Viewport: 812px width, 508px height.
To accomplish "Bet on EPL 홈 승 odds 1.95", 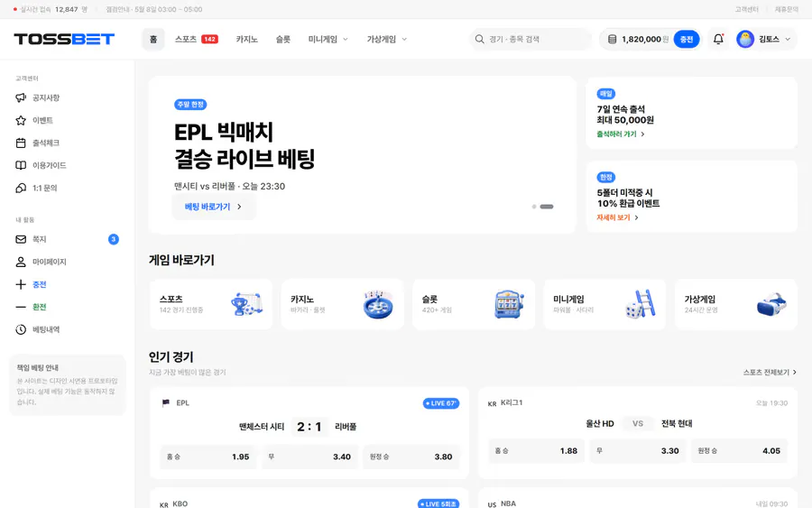I will tap(208, 457).
